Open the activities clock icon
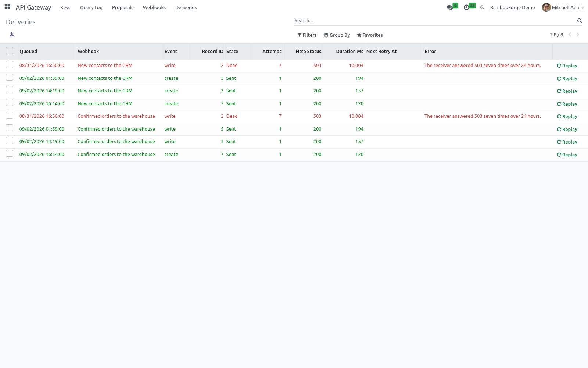The image size is (588, 368). [466, 7]
